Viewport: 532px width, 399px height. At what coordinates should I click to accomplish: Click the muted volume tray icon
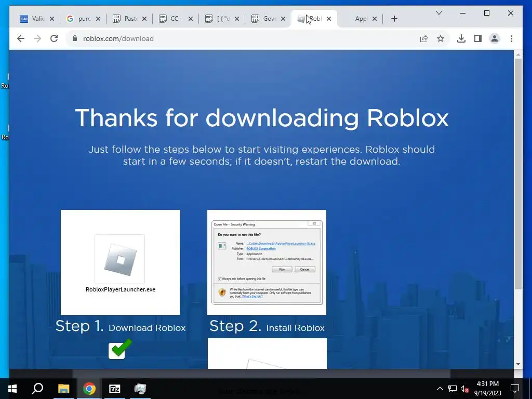click(465, 389)
